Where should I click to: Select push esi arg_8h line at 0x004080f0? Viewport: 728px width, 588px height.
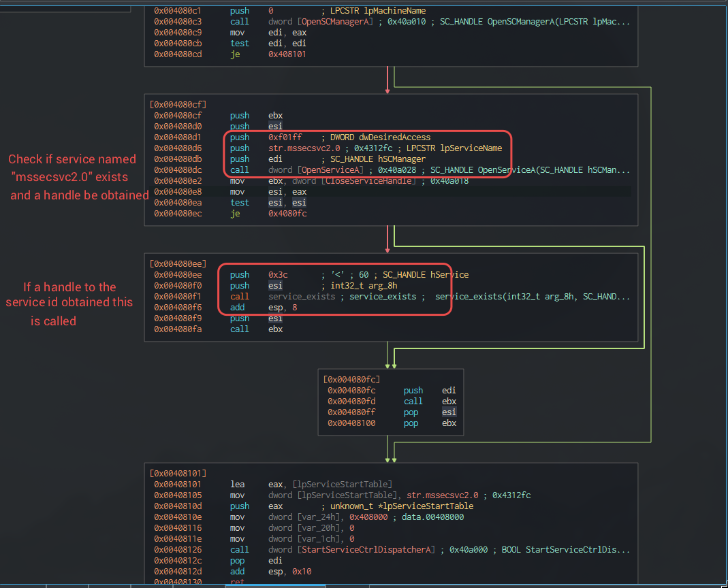[276, 286]
